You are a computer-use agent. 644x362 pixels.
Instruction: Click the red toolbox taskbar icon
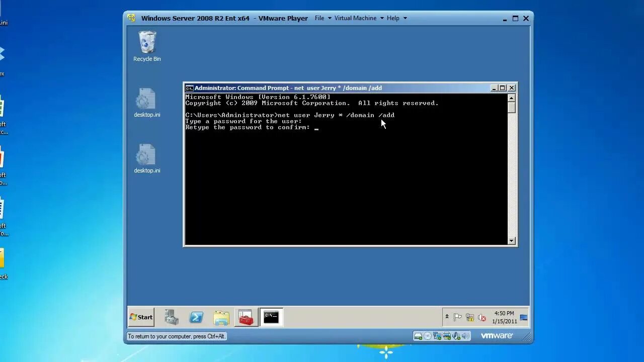(246, 317)
